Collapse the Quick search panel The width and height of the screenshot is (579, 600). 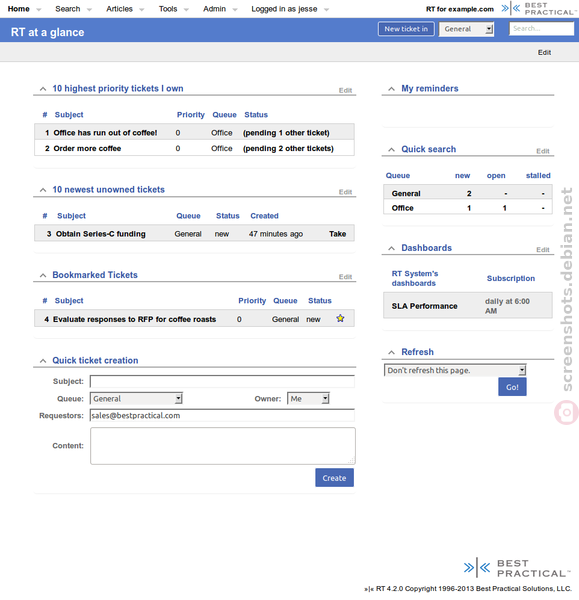click(x=391, y=149)
